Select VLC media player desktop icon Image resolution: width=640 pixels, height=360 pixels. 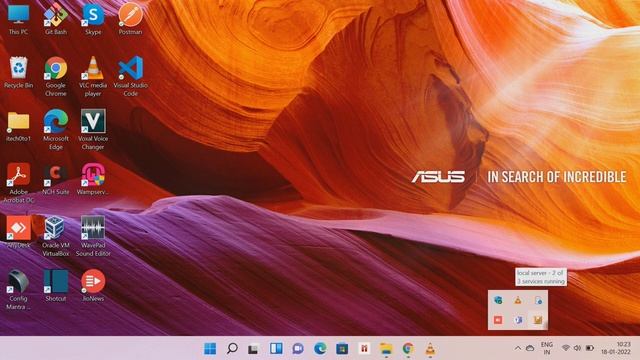click(x=93, y=77)
